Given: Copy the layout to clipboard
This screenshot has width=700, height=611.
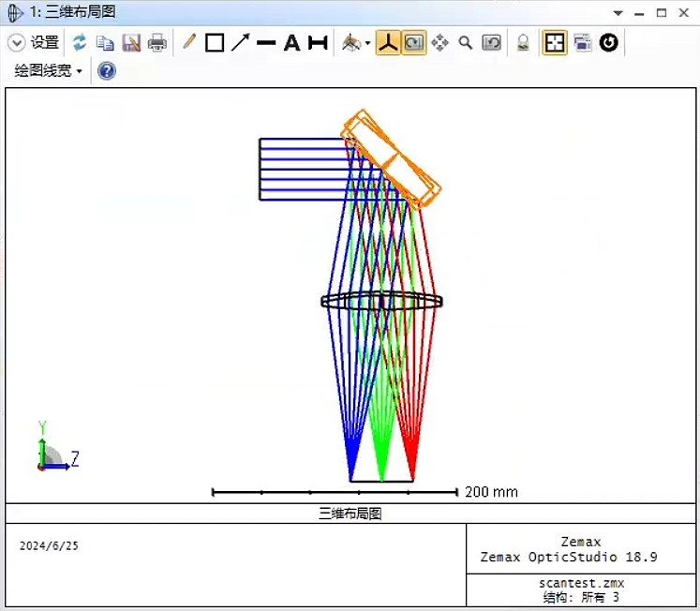Looking at the screenshot, I should 105,42.
